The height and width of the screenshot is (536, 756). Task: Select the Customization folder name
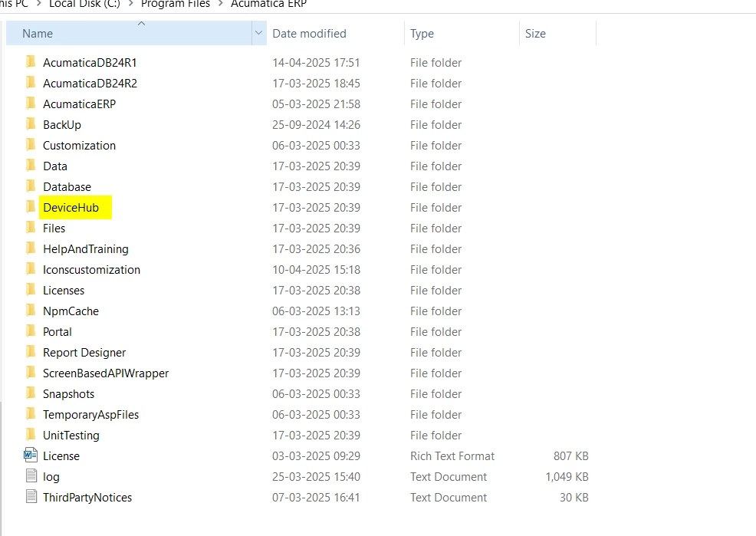(x=79, y=146)
